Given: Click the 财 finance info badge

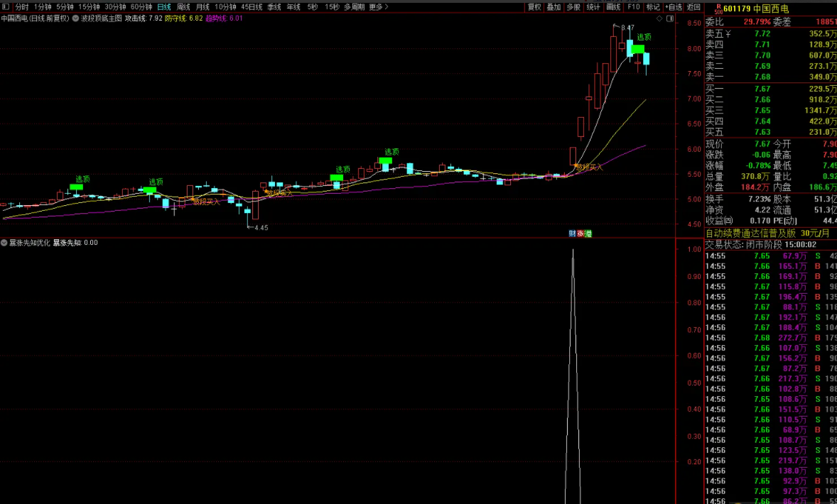Looking at the screenshot, I should click(572, 234).
